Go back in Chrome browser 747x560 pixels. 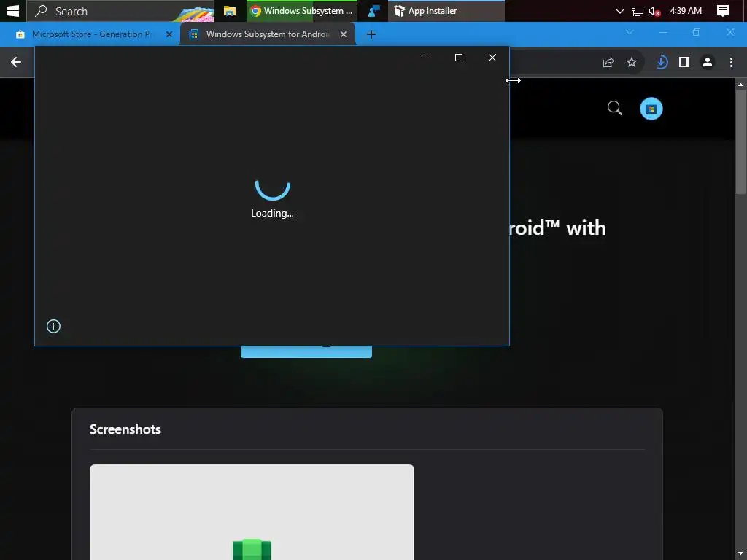(16, 62)
